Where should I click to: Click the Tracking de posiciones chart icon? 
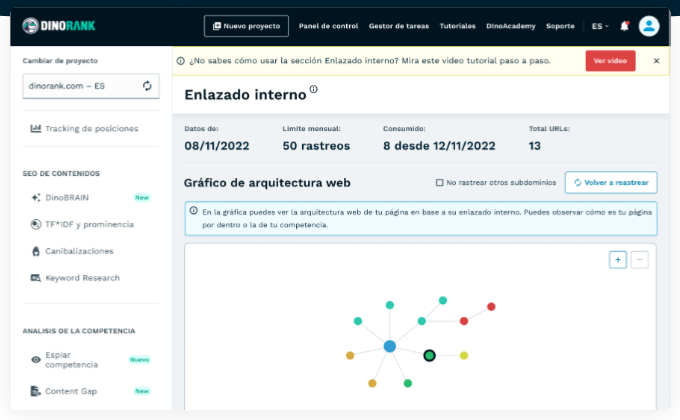point(36,128)
